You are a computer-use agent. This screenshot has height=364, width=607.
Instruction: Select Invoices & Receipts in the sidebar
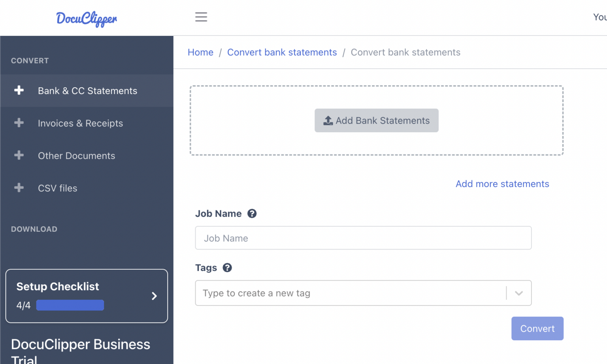point(80,123)
